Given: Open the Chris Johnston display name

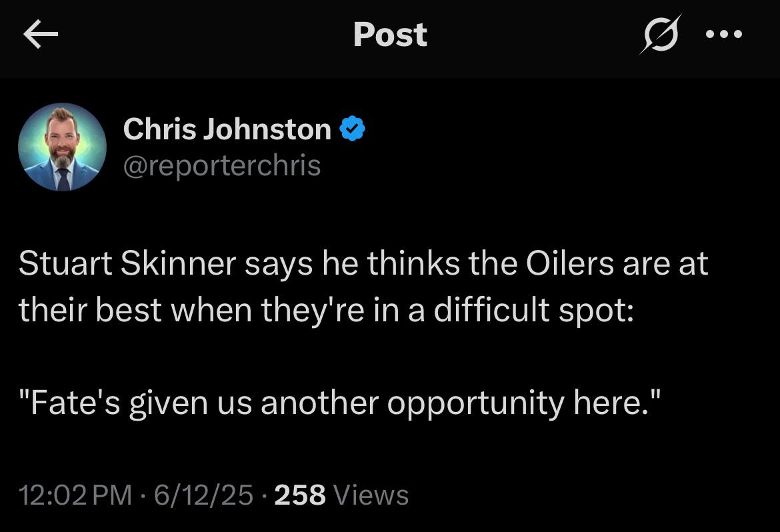Looking at the screenshot, I should click(227, 129).
